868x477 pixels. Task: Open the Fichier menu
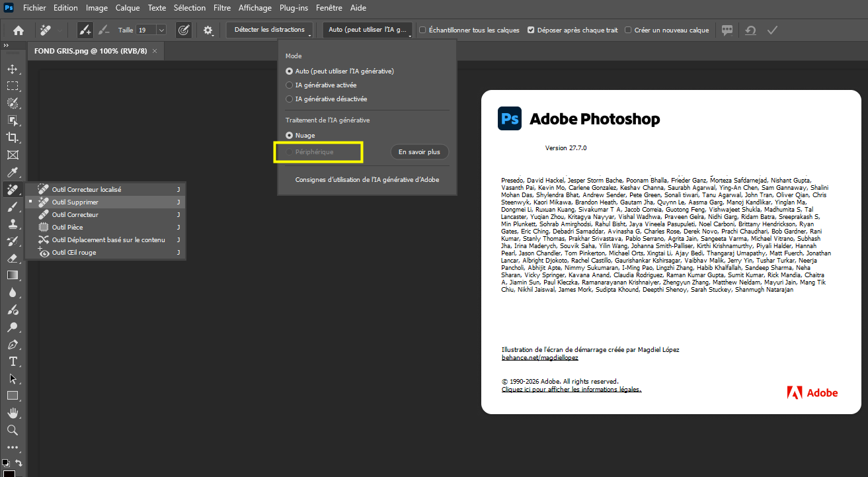[x=34, y=8]
